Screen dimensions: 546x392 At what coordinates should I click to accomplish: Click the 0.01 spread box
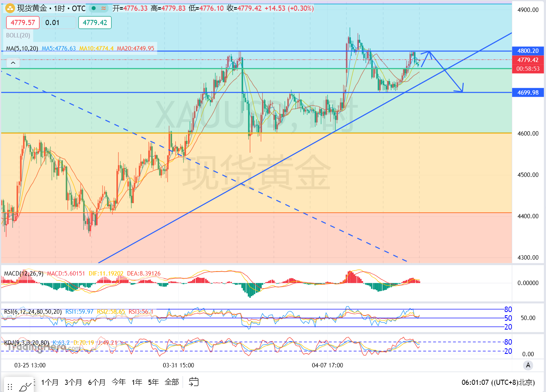[x=58, y=23]
